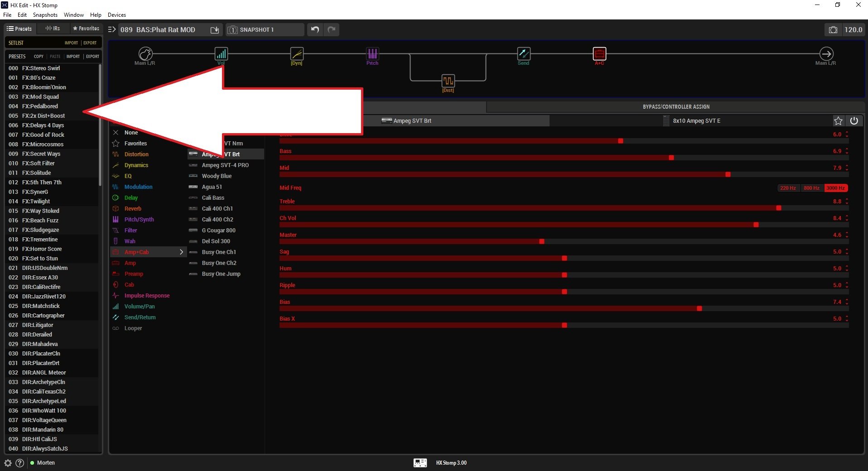
Task: Open help question mark icon
Action: pos(19,463)
